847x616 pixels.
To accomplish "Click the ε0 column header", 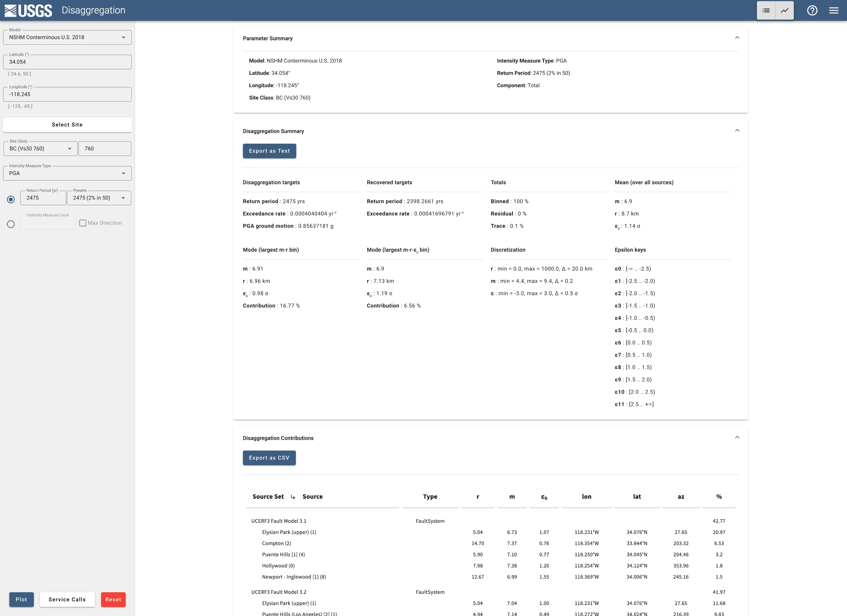I will tap(544, 497).
